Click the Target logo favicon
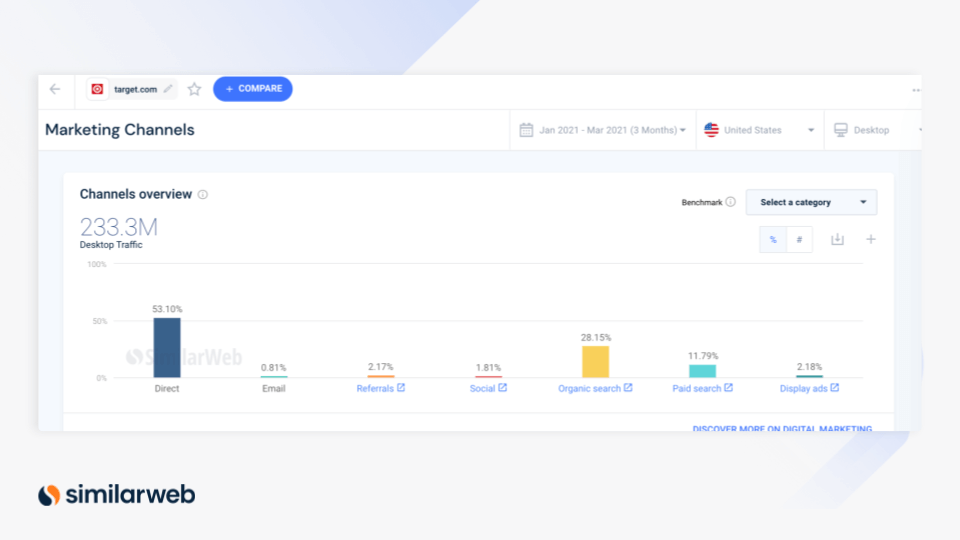Screen dimensions: 960x540 click(x=97, y=89)
